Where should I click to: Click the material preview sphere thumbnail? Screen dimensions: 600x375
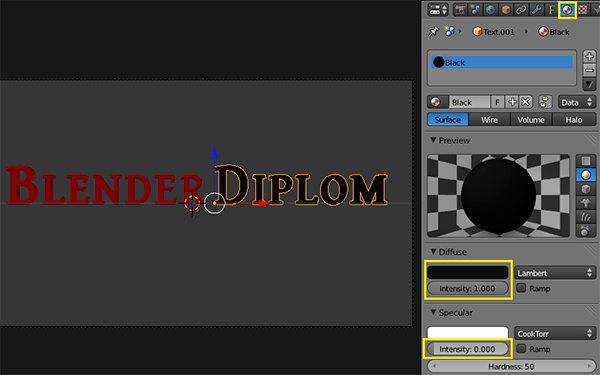click(498, 196)
